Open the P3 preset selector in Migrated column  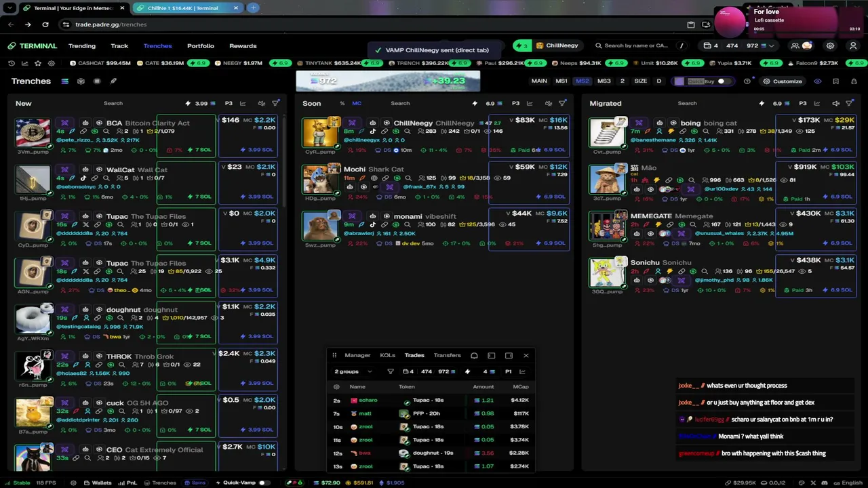[802, 103]
